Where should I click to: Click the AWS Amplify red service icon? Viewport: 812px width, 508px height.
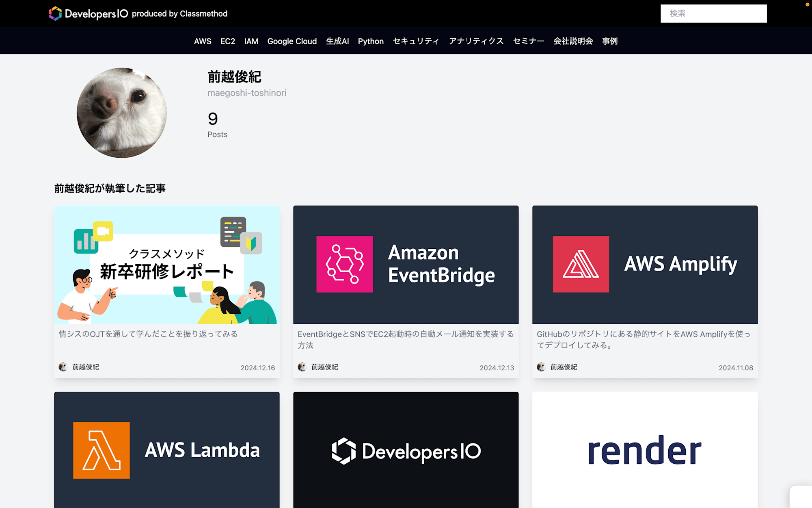[x=581, y=264]
